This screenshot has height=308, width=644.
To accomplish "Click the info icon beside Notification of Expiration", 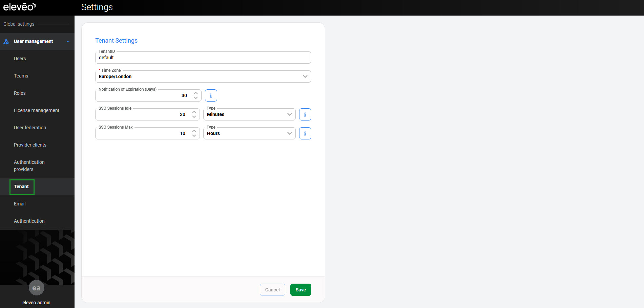I will pyautogui.click(x=211, y=95).
